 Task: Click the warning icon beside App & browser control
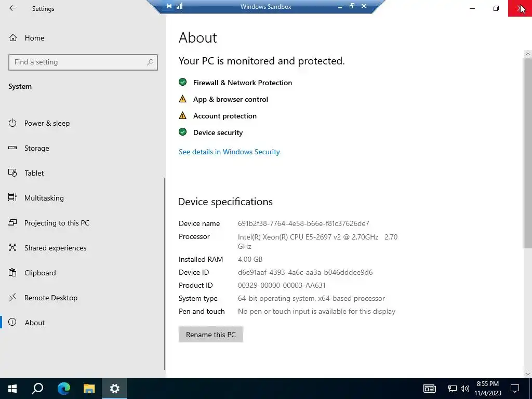[x=182, y=99]
